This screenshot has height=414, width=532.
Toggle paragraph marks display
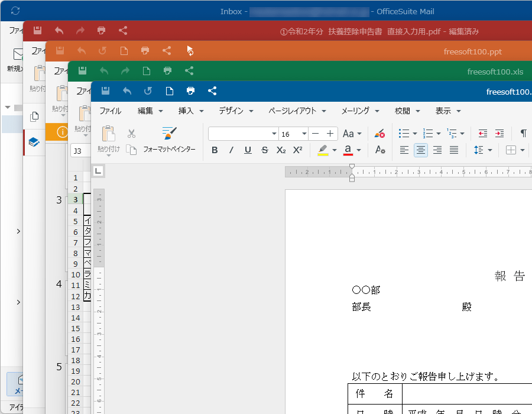[524, 133]
